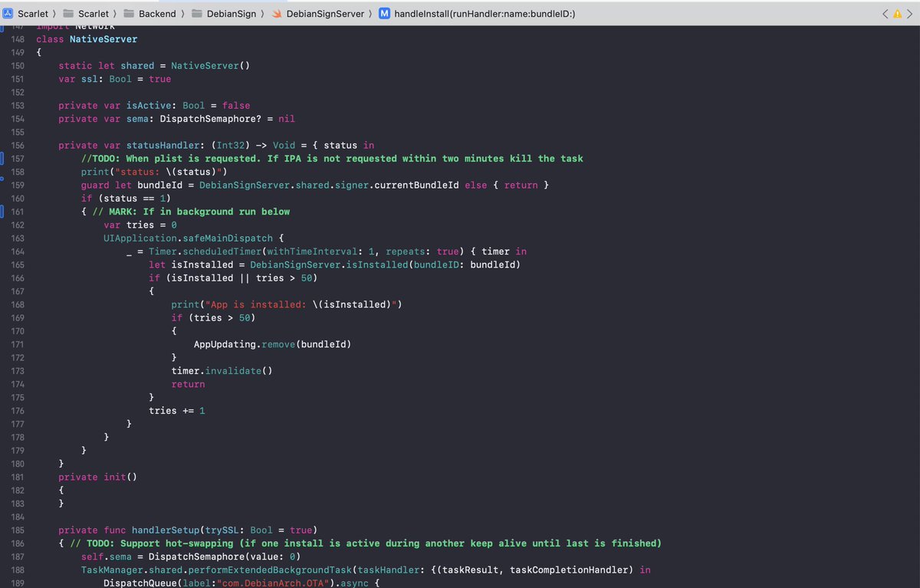Viewport: 920px width, 588px height.
Task: Click the TODO plist comment line
Action: click(x=332, y=159)
